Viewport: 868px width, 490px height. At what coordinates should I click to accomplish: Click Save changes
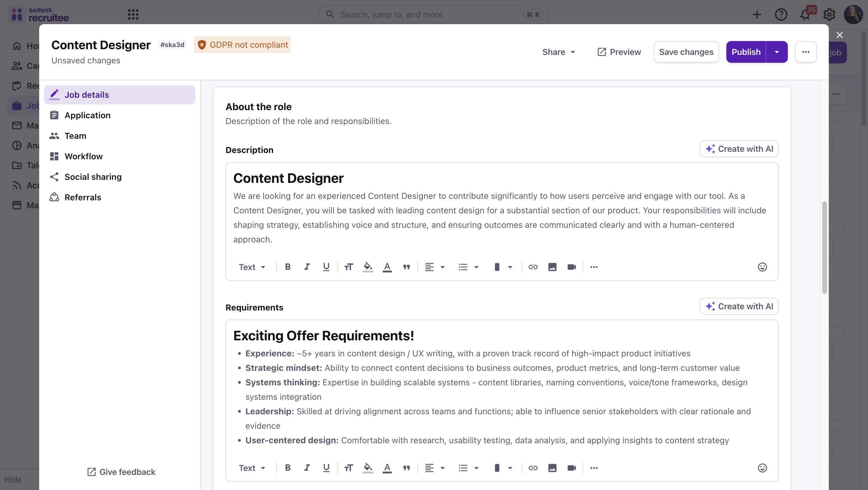click(686, 52)
